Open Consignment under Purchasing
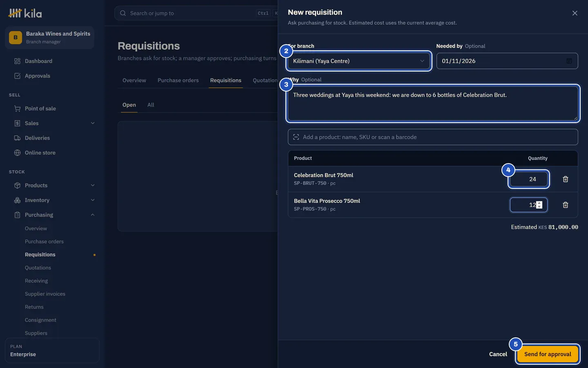The width and height of the screenshot is (588, 368). tap(40, 320)
